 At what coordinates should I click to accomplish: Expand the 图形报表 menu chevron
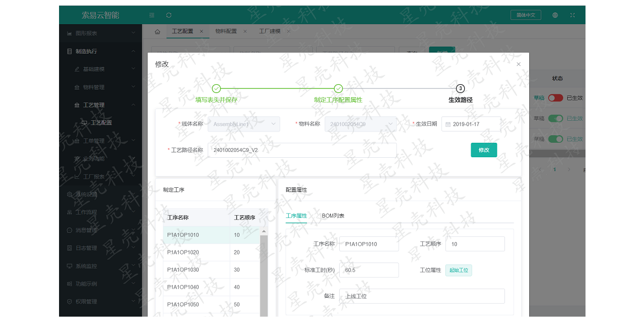[133, 33]
